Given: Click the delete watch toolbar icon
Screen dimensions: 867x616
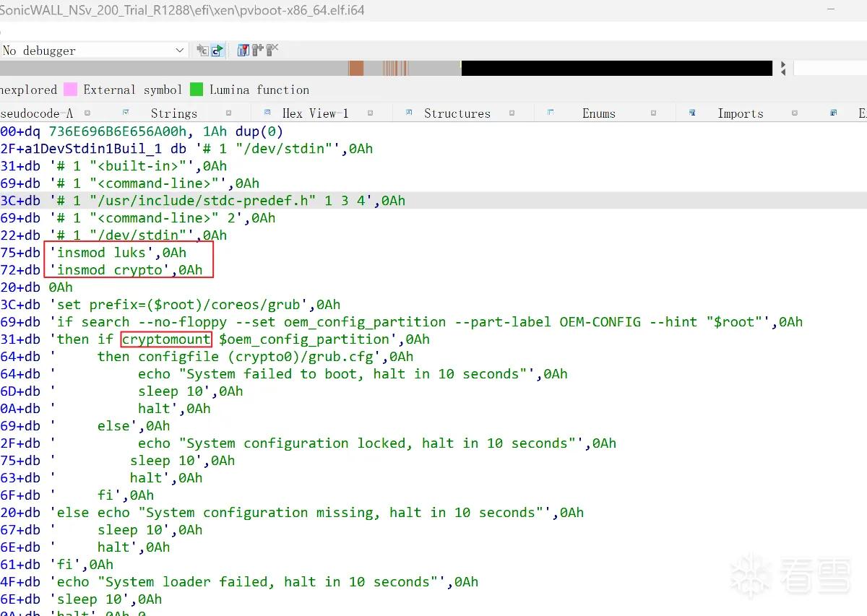Looking at the screenshot, I should click(x=272, y=50).
